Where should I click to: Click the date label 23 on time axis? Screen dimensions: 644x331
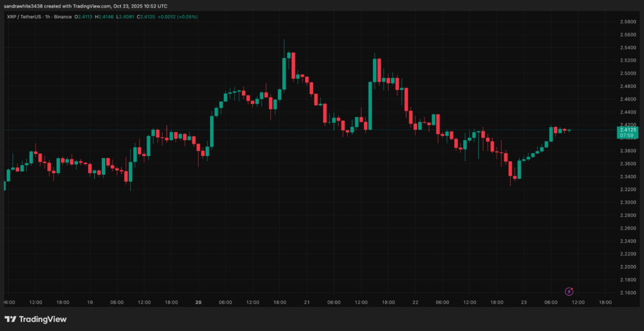coord(524,302)
